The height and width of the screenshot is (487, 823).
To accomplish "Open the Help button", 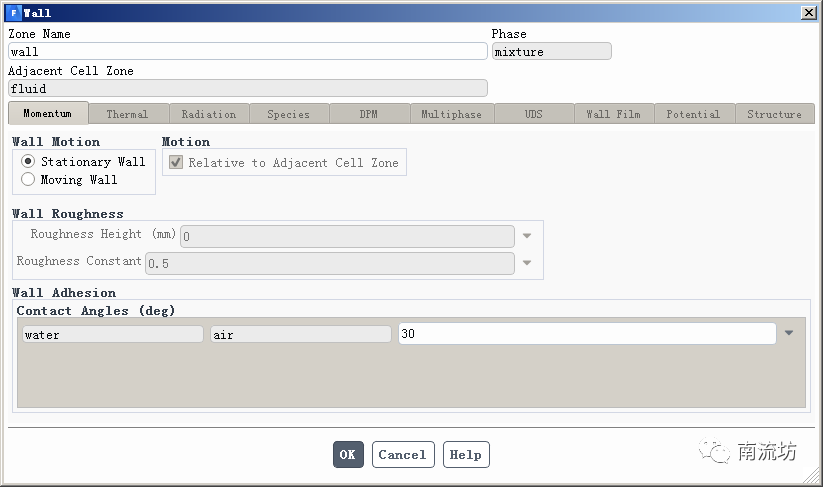I will 466,454.
